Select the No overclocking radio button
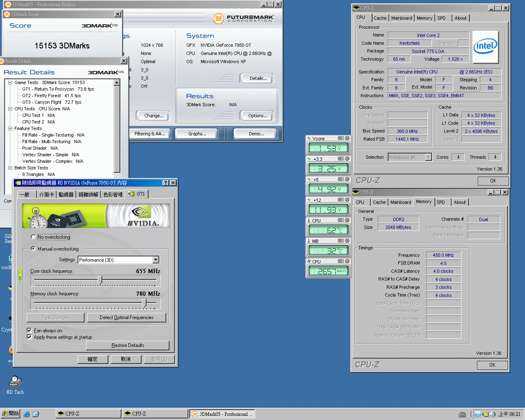Viewport: 525px width, 420px height. pos(33,237)
